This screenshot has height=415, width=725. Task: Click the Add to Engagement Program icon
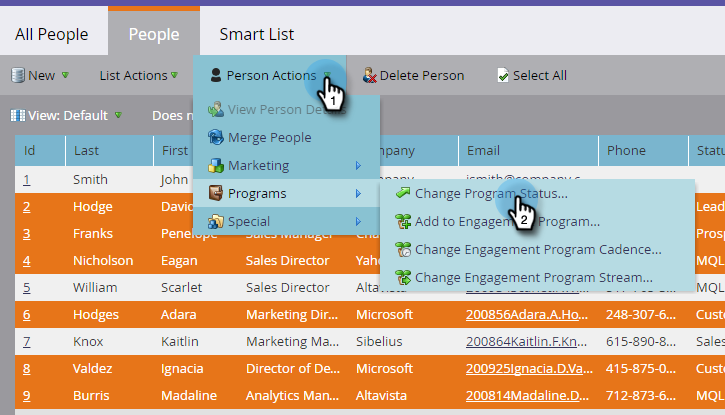coord(403,221)
